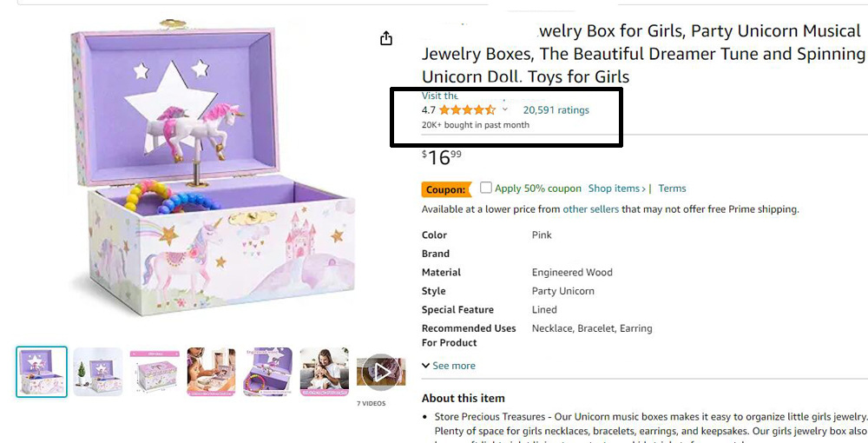The height and width of the screenshot is (443, 868).
Task: Click the other sellers link
Action: click(591, 209)
